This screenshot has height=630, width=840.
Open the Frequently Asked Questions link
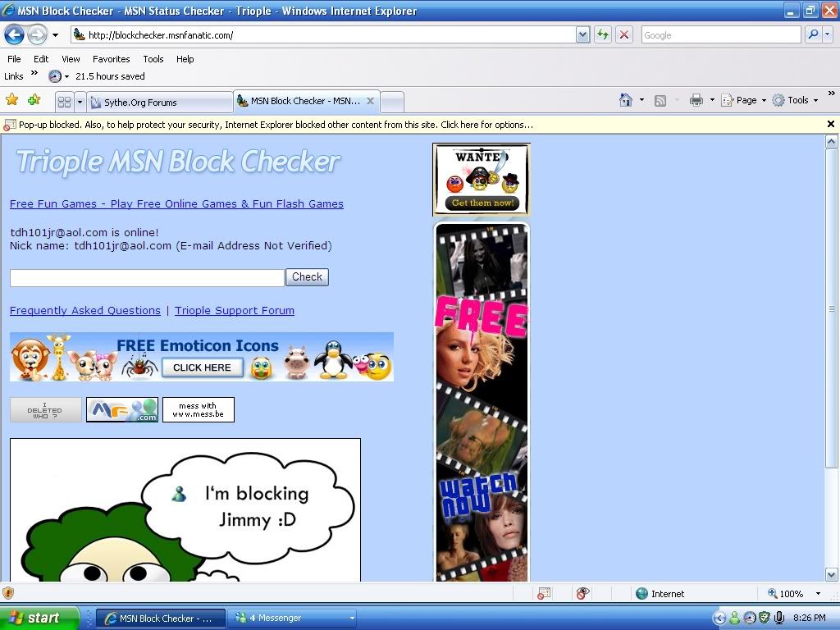click(84, 311)
